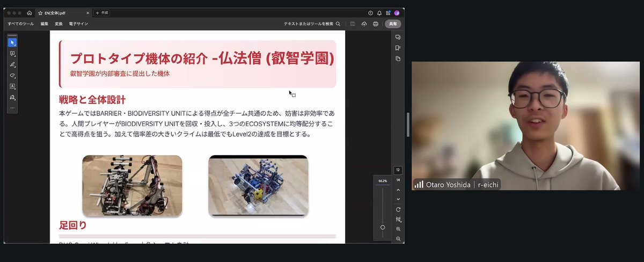
Task: Open the 電子サイン menu
Action: (78, 24)
